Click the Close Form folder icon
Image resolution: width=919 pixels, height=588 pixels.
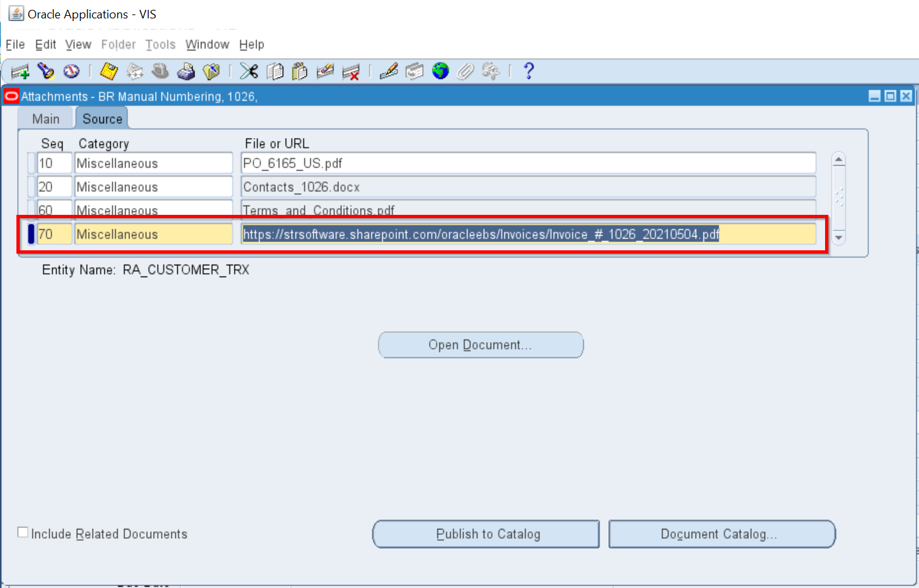click(x=211, y=71)
